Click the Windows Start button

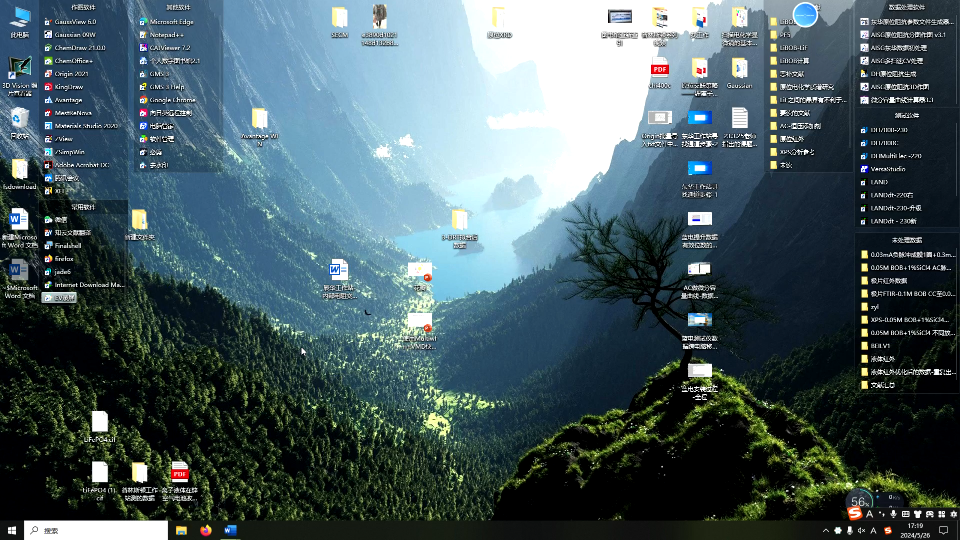pos(12,530)
